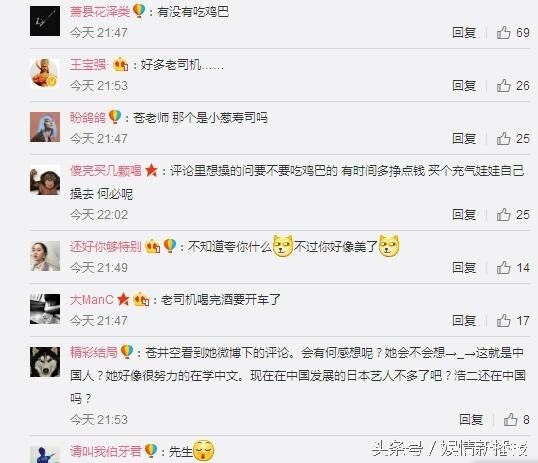The image size is (538, 463).
Task: Reply to 王宝强's comment
Action: click(464, 85)
